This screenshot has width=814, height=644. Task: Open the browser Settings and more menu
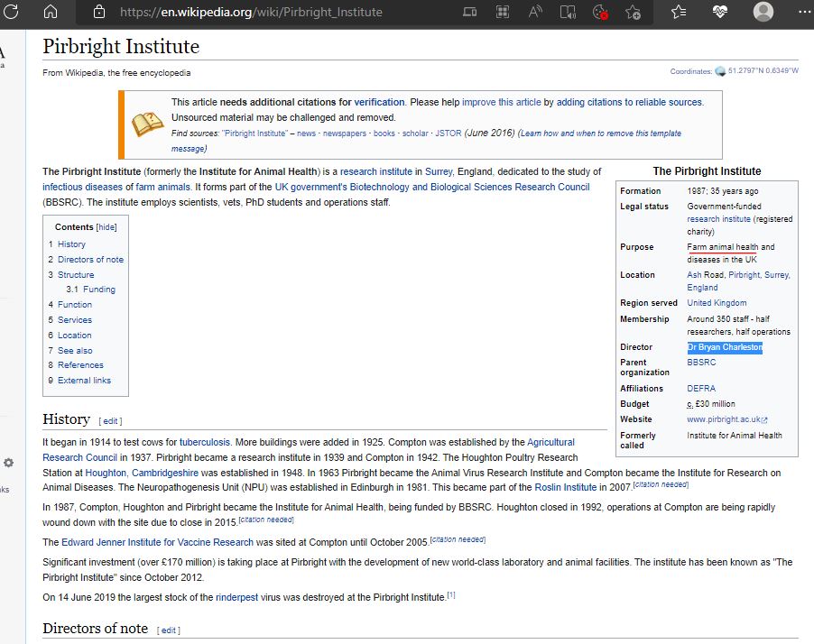[x=804, y=12]
